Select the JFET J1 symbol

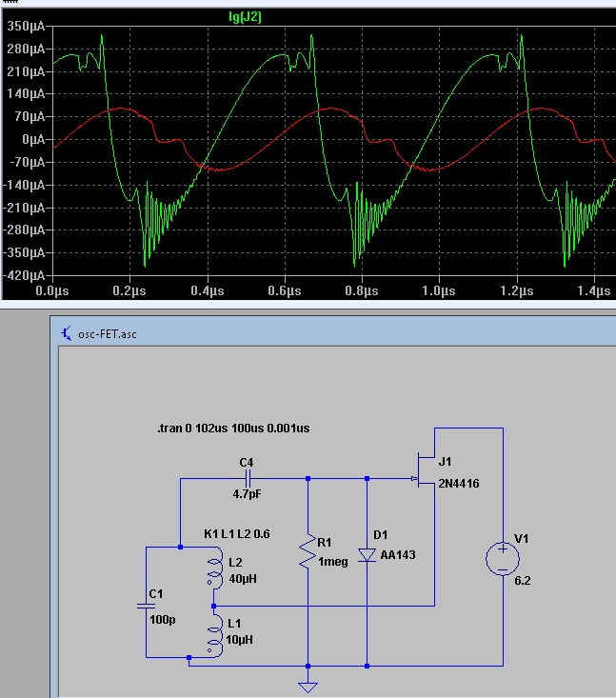click(425, 471)
